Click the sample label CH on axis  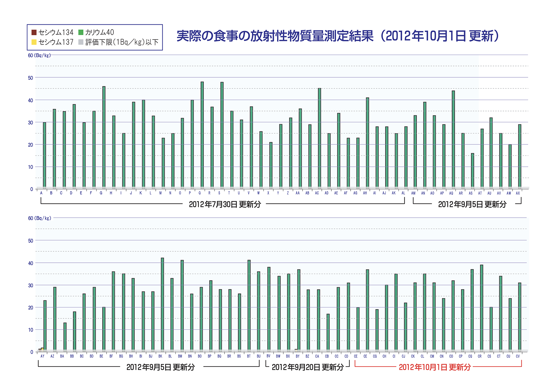384,356
